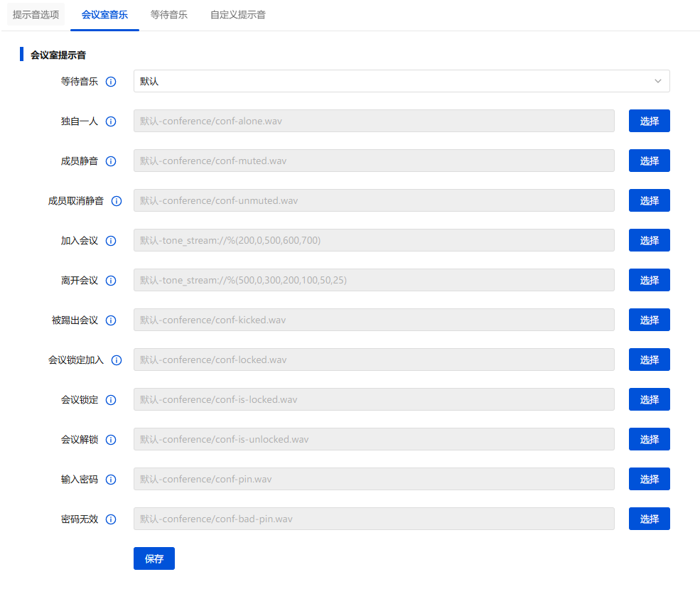Click 选择 button for conf-alone.wav
Screen dimensions: 700x589
[649, 121]
